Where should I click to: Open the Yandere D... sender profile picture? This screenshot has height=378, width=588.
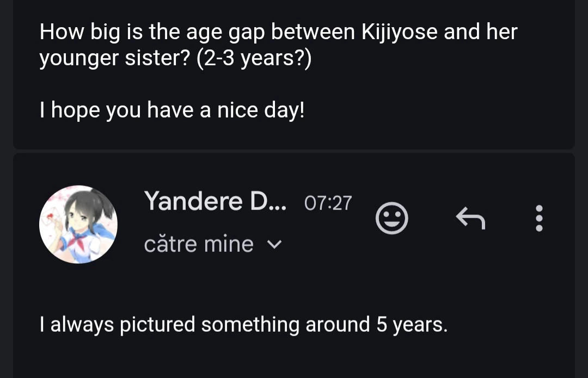[x=78, y=225]
